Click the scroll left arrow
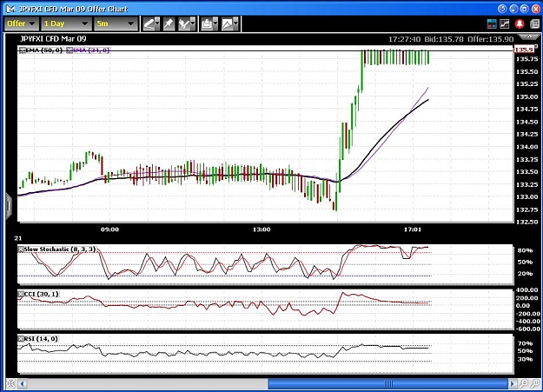 coord(23,383)
